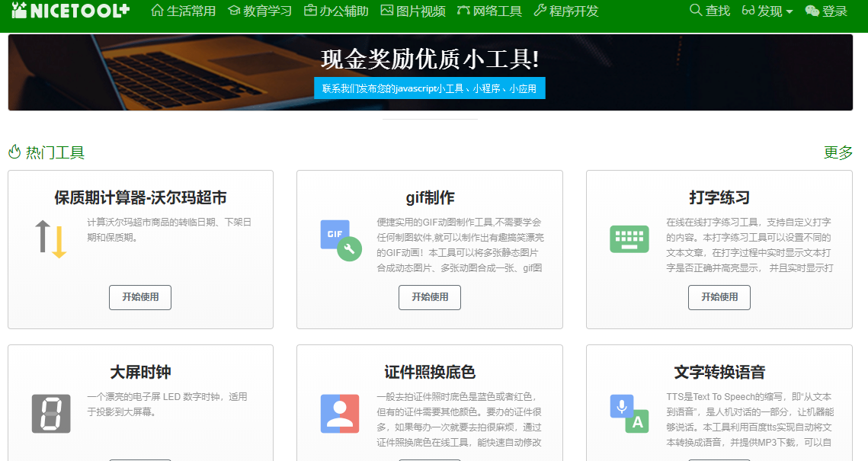Click the glasses icon beside 发现
The width and height of the screenshot is (868, 461).
click(748, 11)
